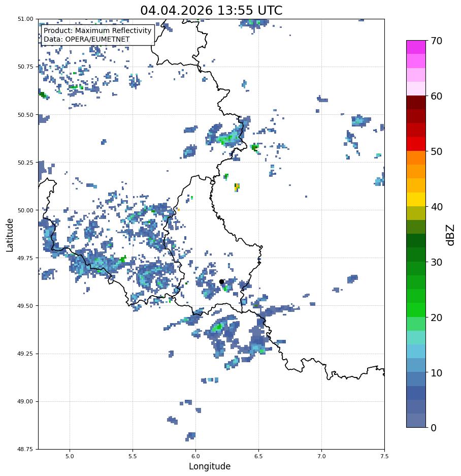
Task: Click the latitude tick label 50.25
Action: (x=25, y=163)
